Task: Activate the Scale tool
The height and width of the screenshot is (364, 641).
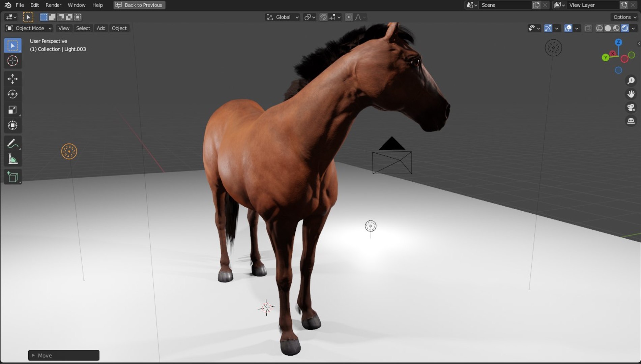Action: point(12,110)
